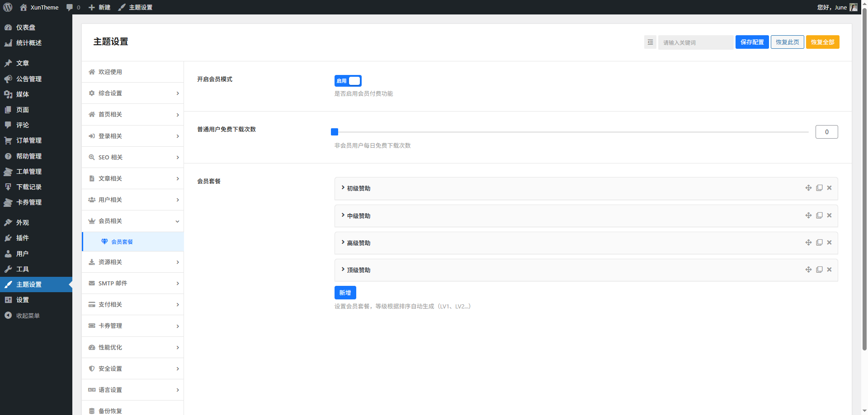Click the WordPress logo icon

[x=8, y=7]
